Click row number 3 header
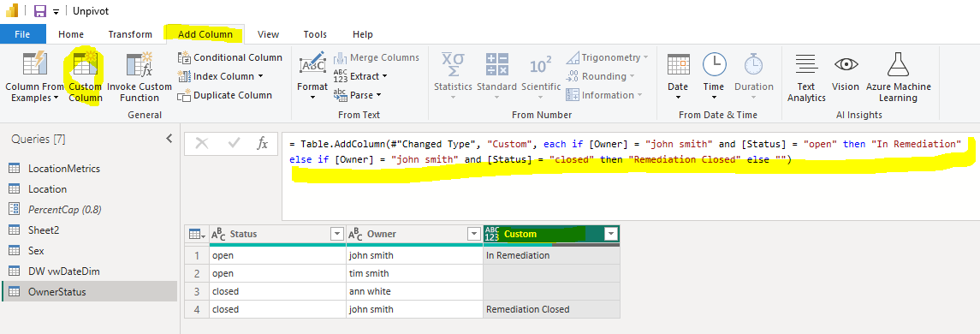 [x=197, y=291]
